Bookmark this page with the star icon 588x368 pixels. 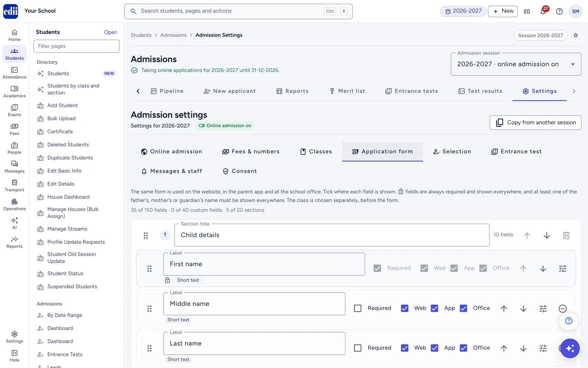pos(576,35)
